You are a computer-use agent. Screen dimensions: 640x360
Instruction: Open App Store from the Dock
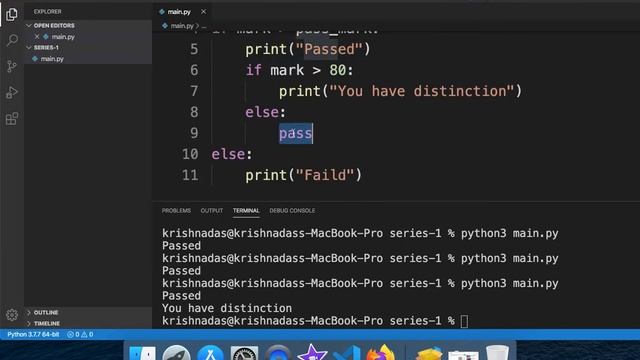tap(210, 353)
